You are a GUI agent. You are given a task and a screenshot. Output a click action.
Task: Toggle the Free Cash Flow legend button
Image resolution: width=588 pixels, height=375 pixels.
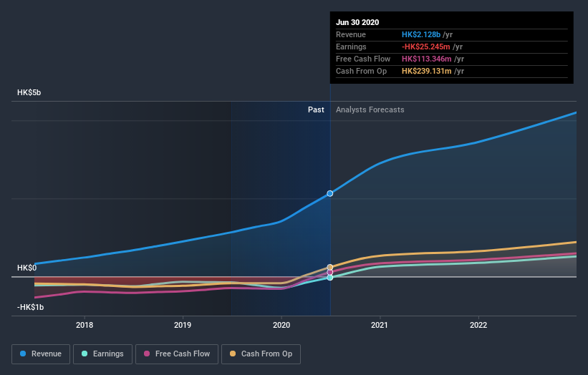(177, 354)
